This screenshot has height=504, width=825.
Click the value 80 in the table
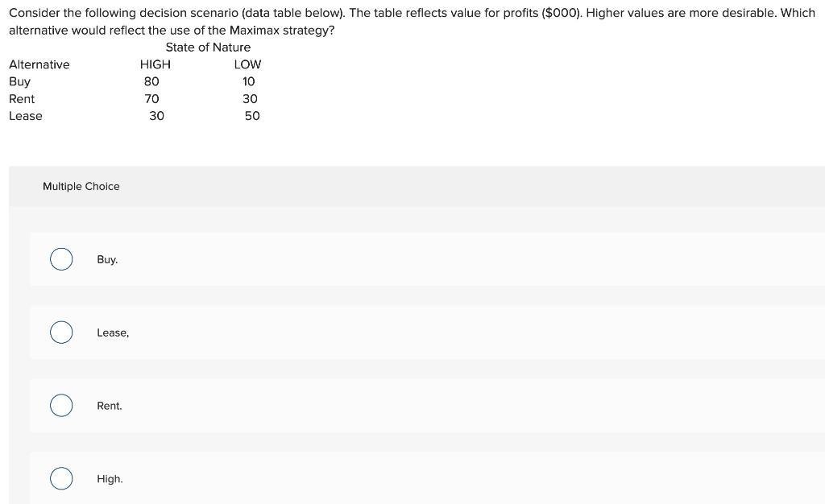[x=151, y=81]
